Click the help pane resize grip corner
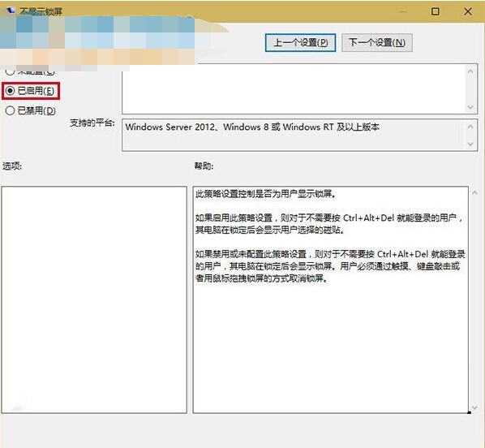 [x=470, y=412]
